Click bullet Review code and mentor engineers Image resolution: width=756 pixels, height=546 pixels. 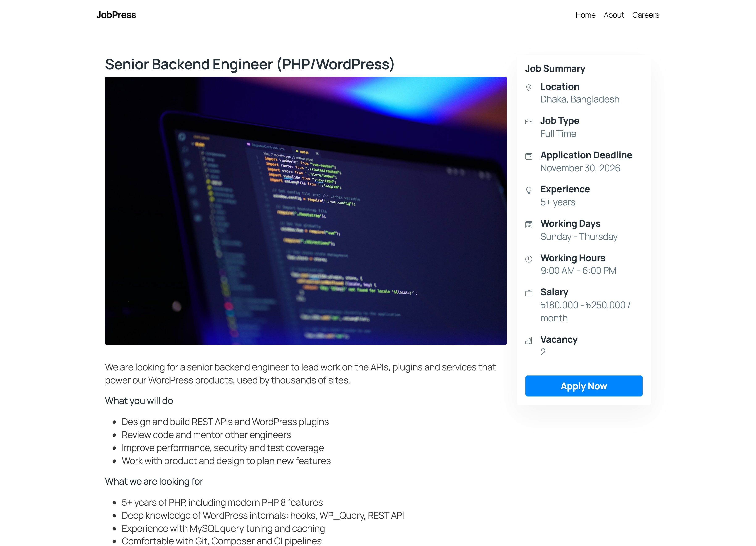(206, 435)
